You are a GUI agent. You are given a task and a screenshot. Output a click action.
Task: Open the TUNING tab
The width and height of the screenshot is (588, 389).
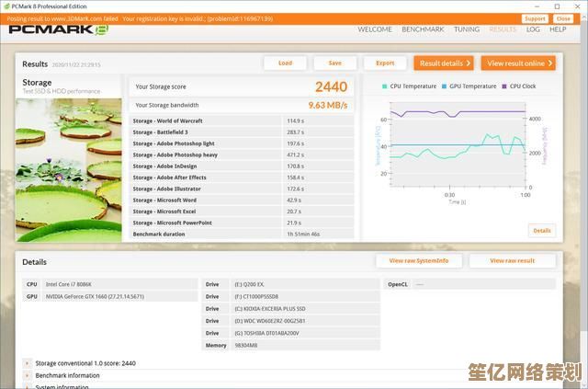467,29
